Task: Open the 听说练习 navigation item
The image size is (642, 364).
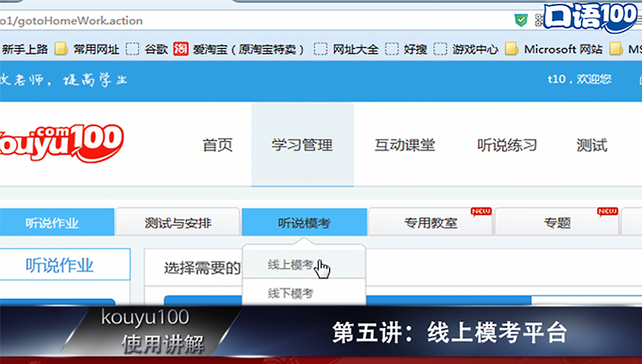Action: point(507,145)
